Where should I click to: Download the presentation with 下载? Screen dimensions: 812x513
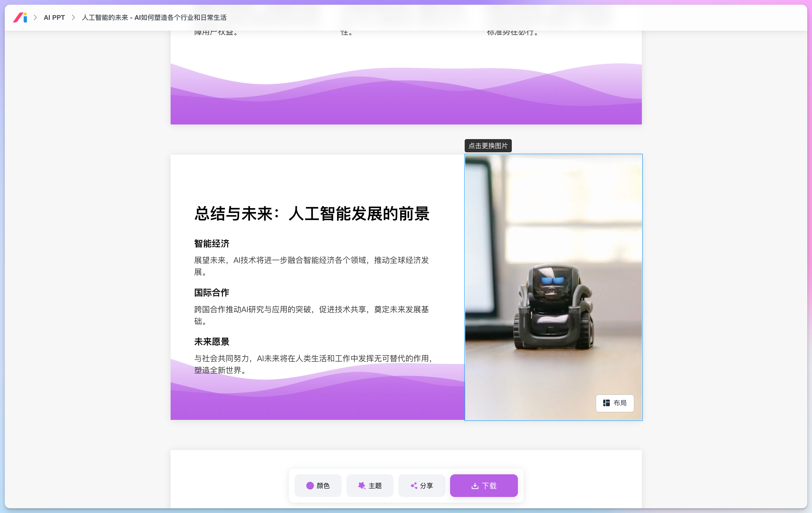tap(484, 485)
